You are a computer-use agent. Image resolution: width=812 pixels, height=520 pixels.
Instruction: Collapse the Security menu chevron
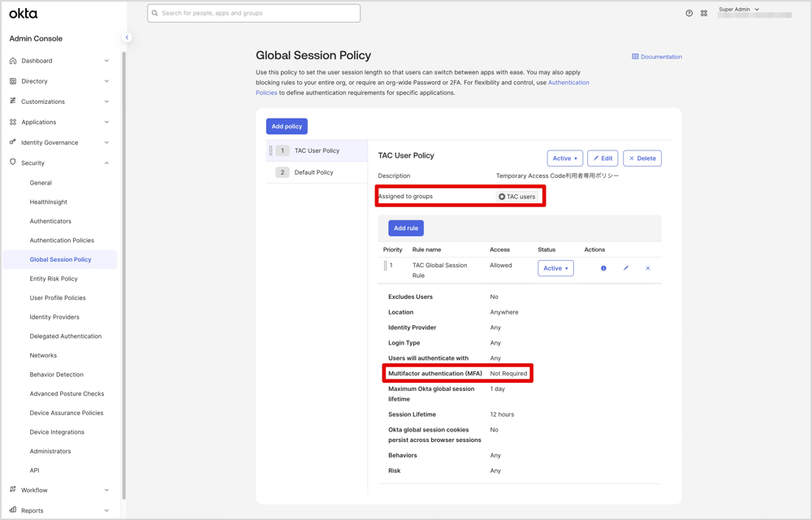point(106,163)
